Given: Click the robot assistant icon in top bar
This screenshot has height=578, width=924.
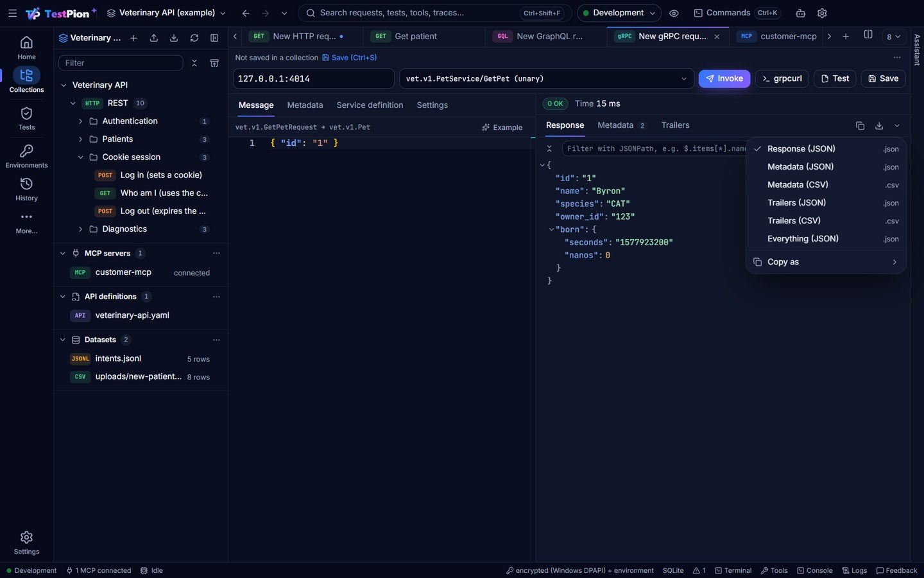Looking at the screenshot, I should coord(800,13).
